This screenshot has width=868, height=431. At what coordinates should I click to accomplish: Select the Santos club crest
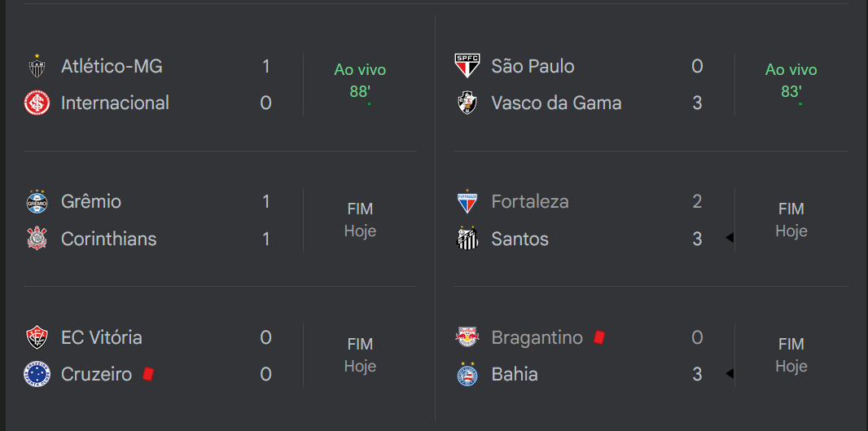click(467, 238)
